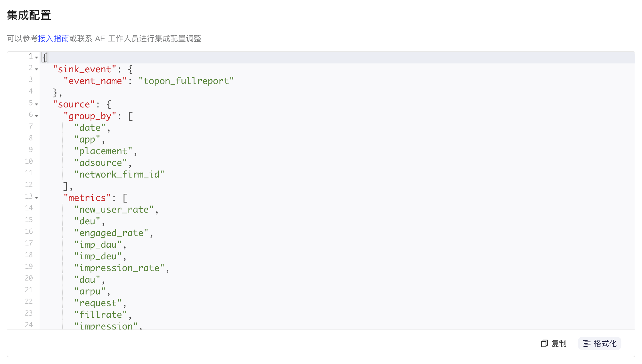Click the "date" string
This screenshot has width=642, height=364.
(90, 128)
